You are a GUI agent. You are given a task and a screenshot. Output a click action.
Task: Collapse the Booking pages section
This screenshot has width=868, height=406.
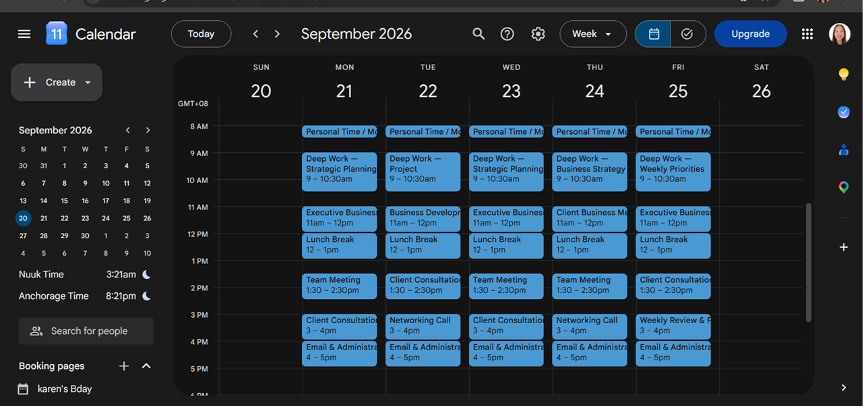(146, 366)
